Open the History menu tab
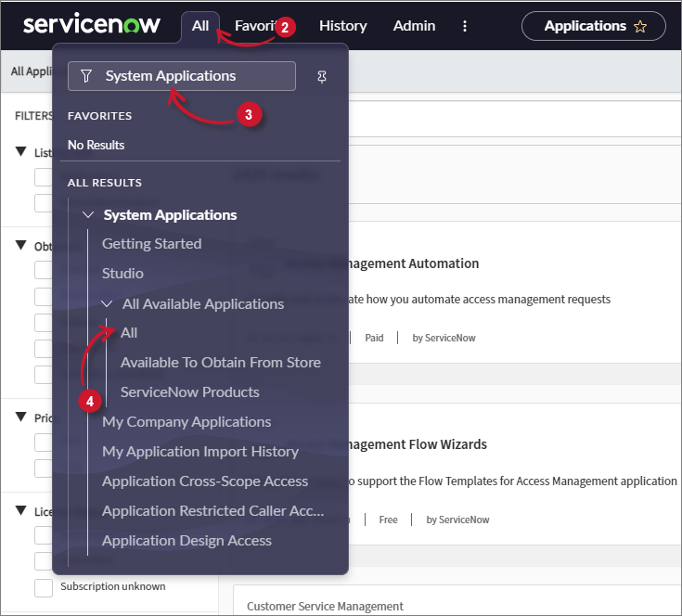The image size is (682, 616). (342, 26)
